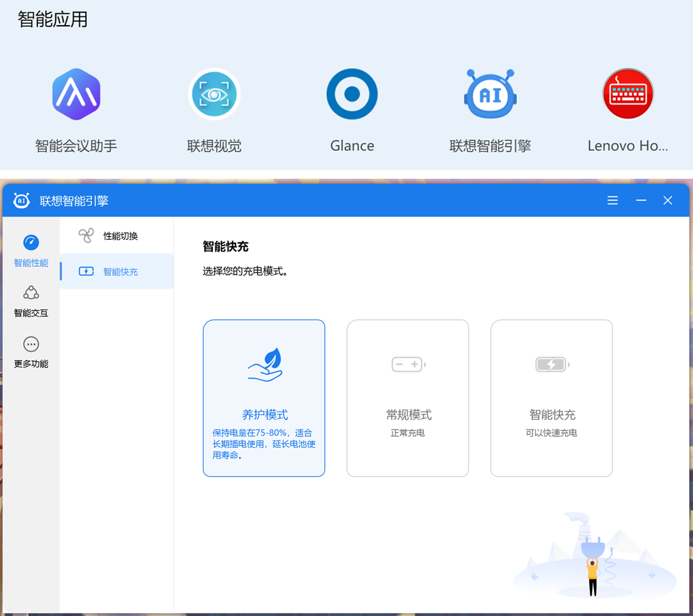
Task: Click the fan icon beside 性能切换
Action: [x=86, y=235]
